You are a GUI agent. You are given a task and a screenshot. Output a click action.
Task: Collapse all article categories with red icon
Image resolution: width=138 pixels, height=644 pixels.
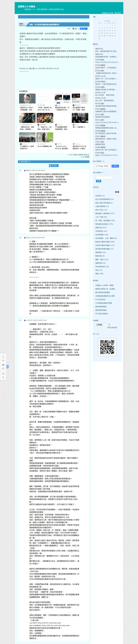click(x=118, y=192)
